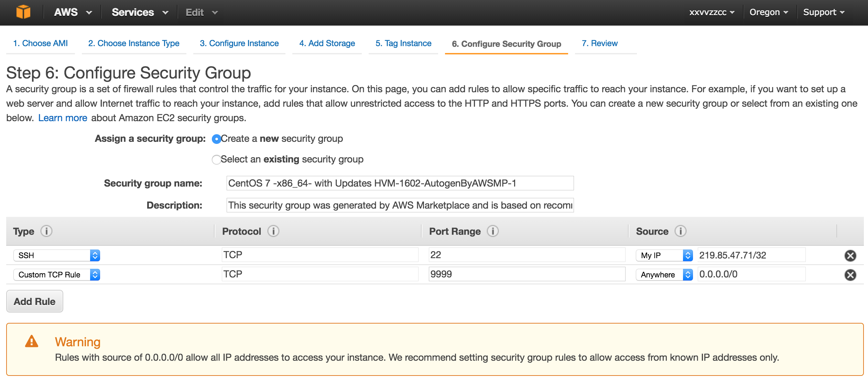Click the orange Warning triangle icon
The image size is (868, 380).
[x=32, y=341]
